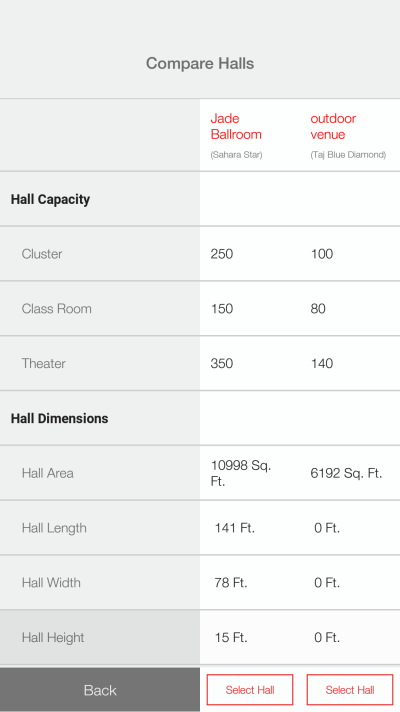400x712 pixels.
Task: Select the Hall Capacity section header
Action: coord(50,199)
